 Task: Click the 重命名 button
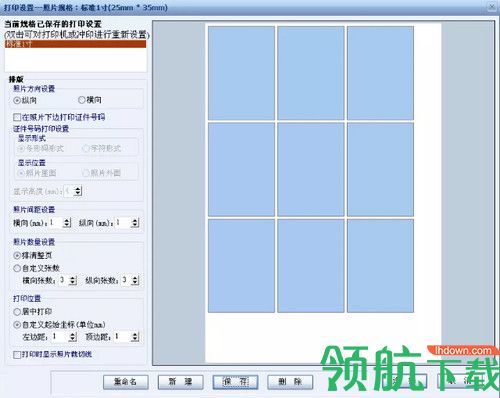pos(126,382)
